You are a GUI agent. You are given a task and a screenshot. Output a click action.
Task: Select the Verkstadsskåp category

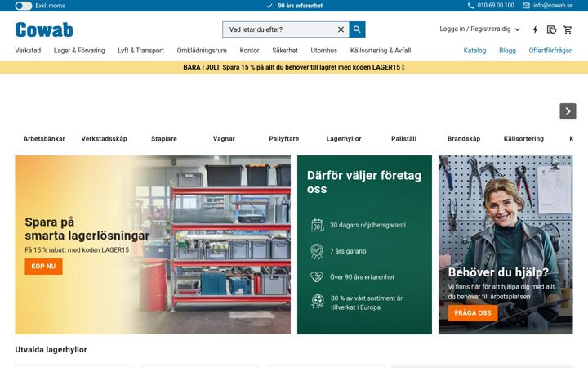(x=104, y=138)
